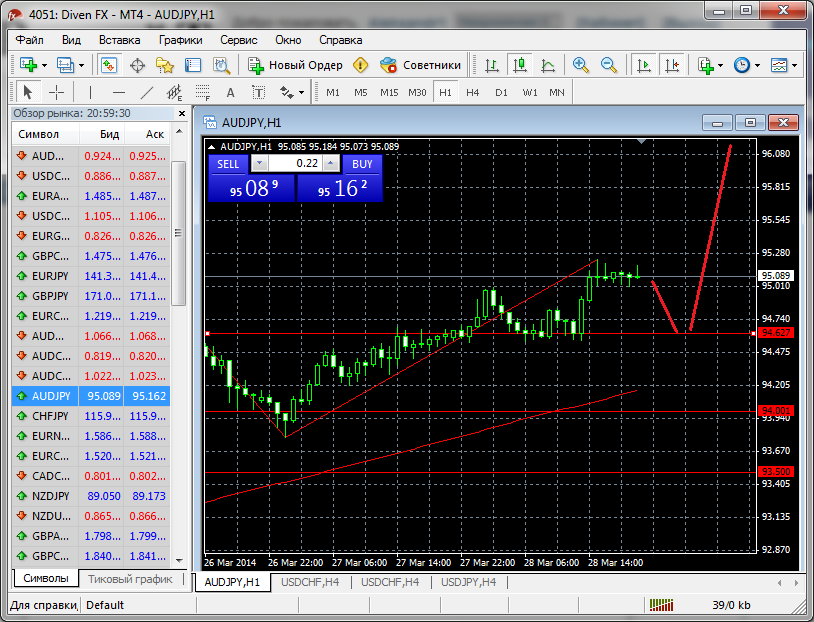Switch to M15 timeframe
This screenshot has height=622, width=814.
coord(389,92)
